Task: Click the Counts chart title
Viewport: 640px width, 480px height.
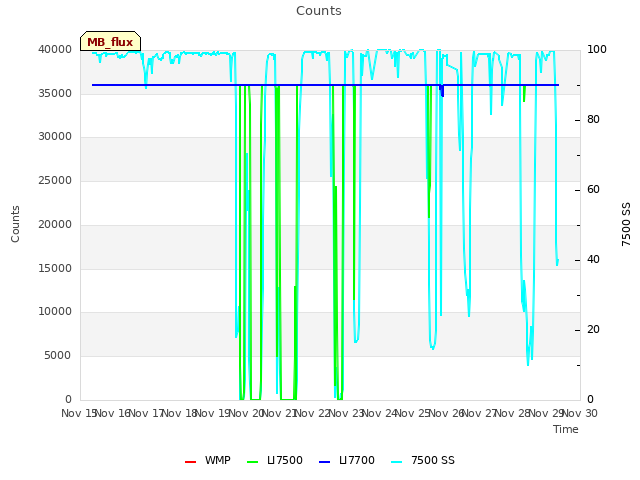Action: pos(319,11)
